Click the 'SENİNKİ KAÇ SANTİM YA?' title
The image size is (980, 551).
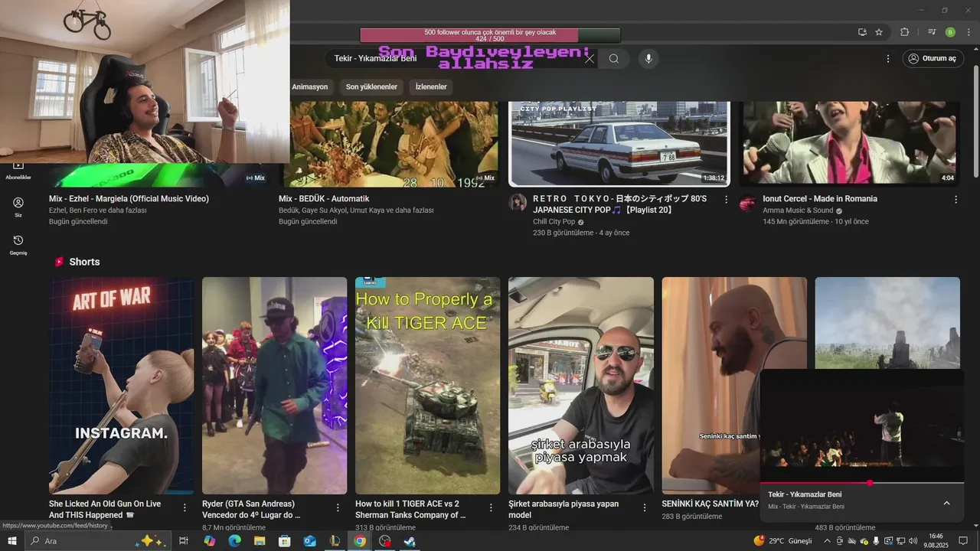[x=710, y=504]
